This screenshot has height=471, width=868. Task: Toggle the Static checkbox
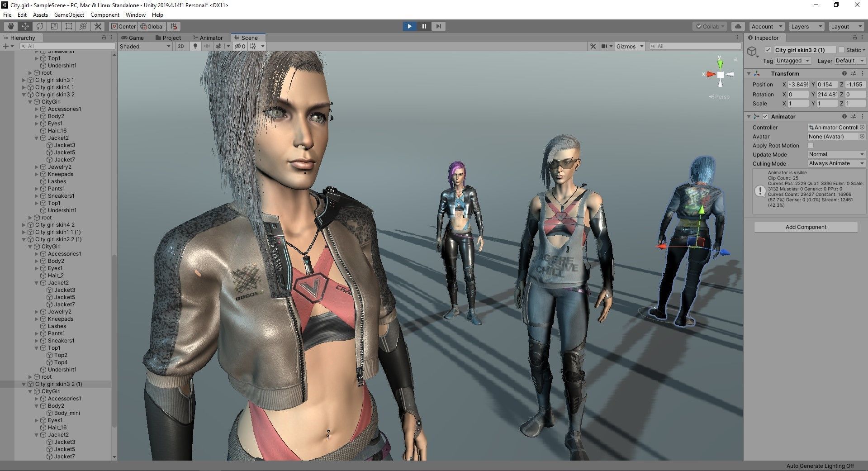pos(841,50)
